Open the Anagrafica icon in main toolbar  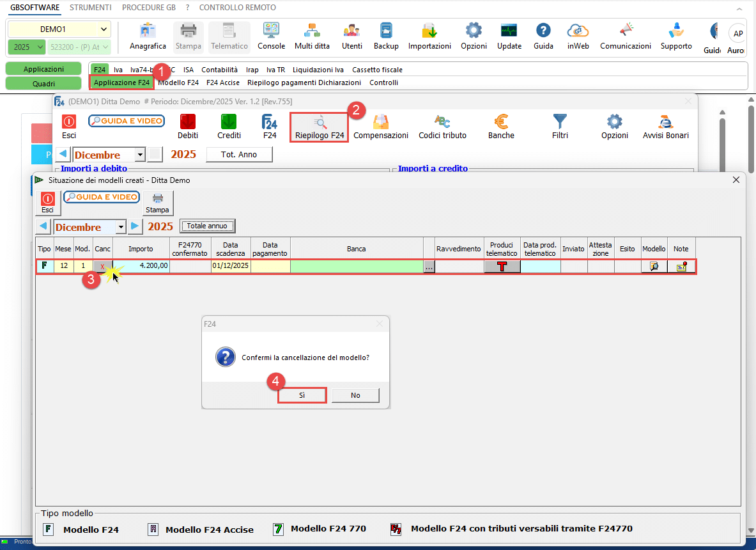point(148,36)
